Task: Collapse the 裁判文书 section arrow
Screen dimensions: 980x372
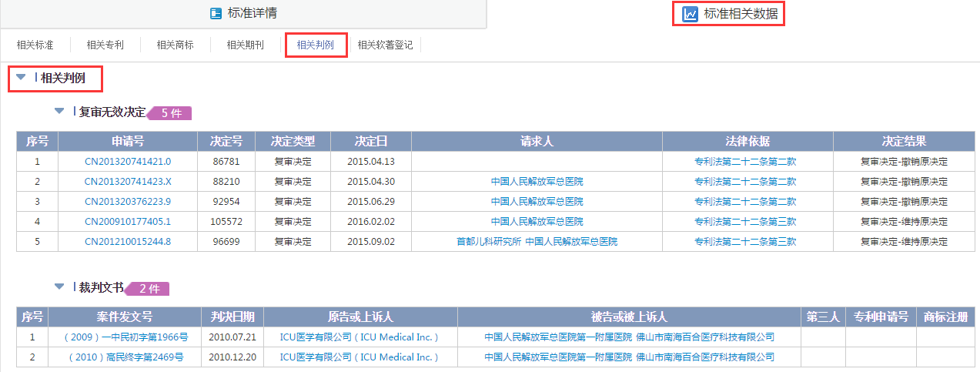Action: pyautogui.click(x=59, y=287)
